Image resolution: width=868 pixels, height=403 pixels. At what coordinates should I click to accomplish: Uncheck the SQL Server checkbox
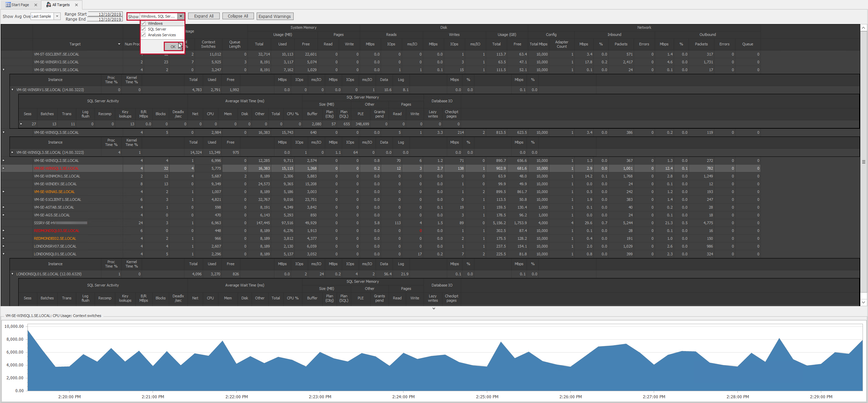(x=144, y=29)
